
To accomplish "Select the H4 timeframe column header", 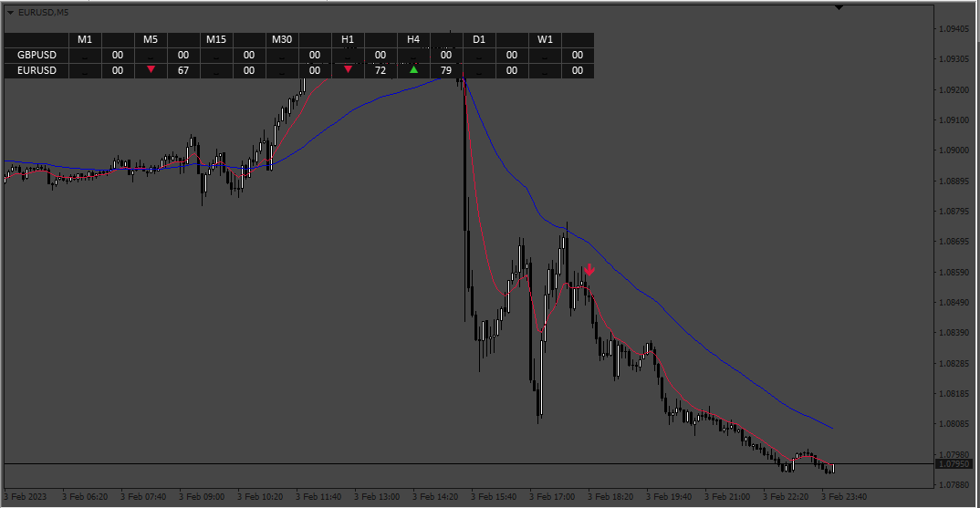I will point(413,39).
